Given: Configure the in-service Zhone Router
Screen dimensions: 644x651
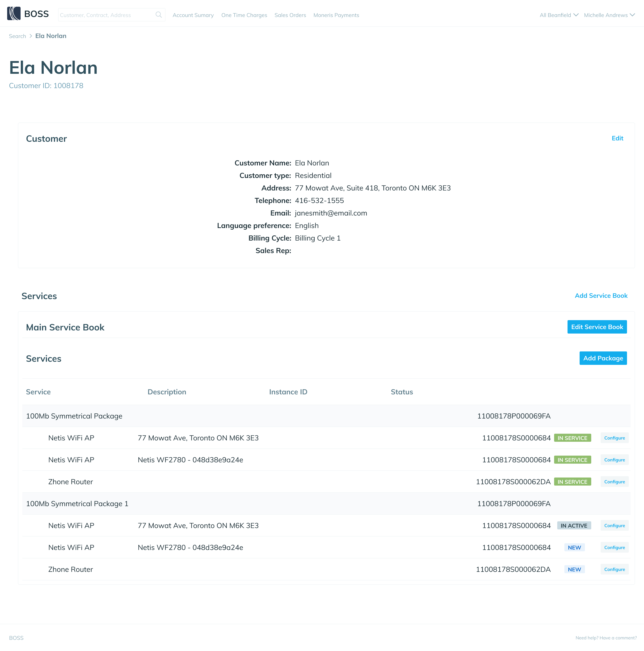Looking at the screenshot, I should pos(614,482).
